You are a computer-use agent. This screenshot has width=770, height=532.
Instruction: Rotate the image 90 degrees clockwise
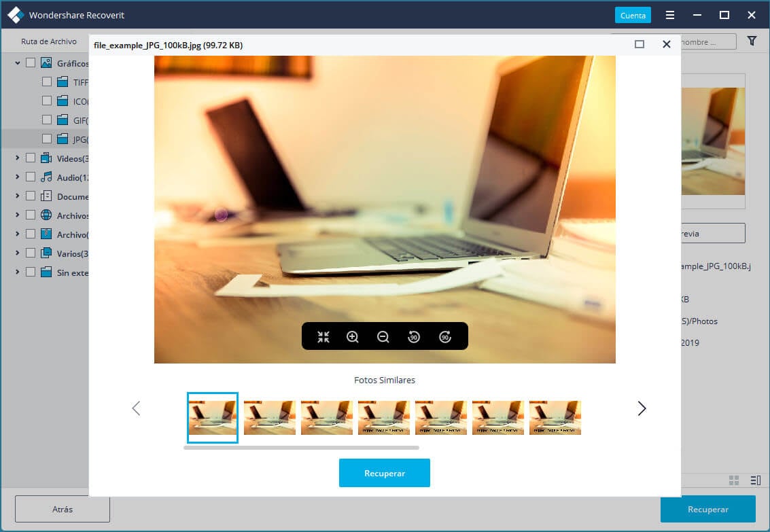[445, 337]
